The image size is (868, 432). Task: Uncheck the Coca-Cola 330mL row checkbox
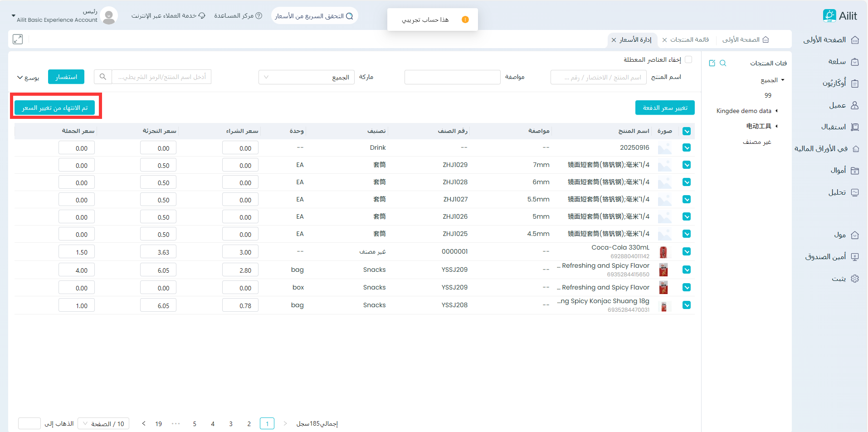tap(687, 252)
